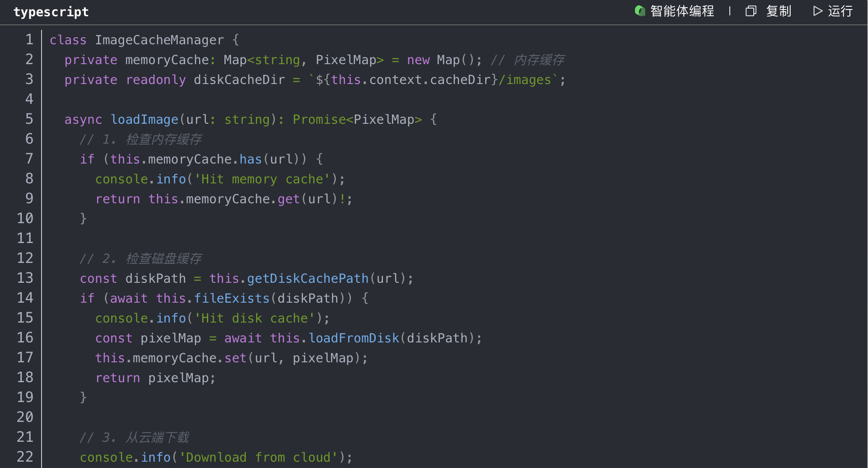This screenshot has width=868, height=468.
Task: Click line number 13 in the gutter
Action: tap(25, 278)
